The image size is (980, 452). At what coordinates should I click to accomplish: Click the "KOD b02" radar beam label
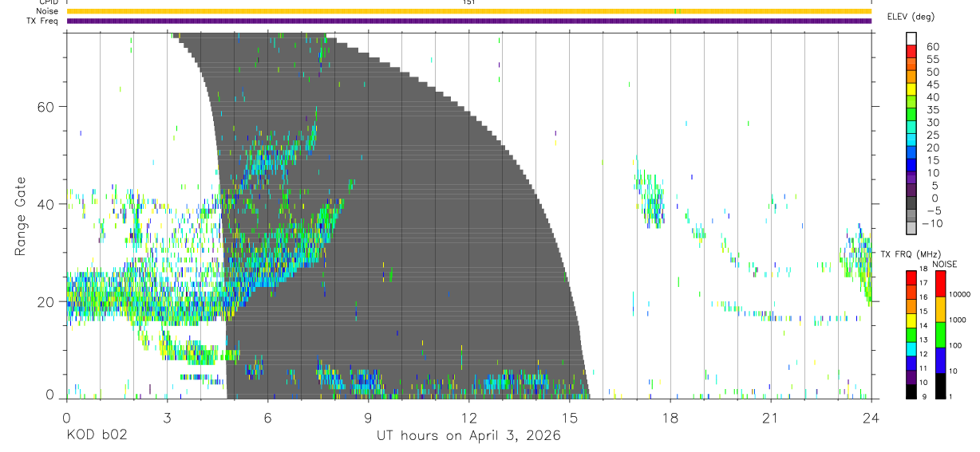(96, 436)
